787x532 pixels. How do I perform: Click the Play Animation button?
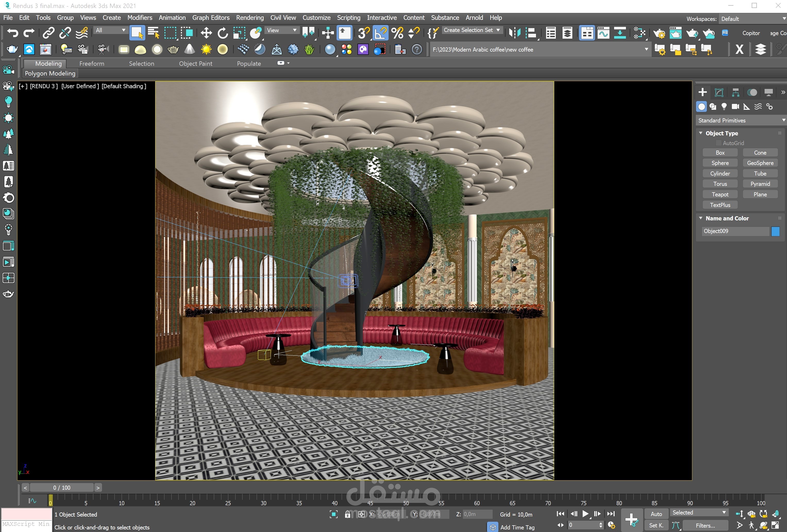pyautogui.click(x=585, y=514)
